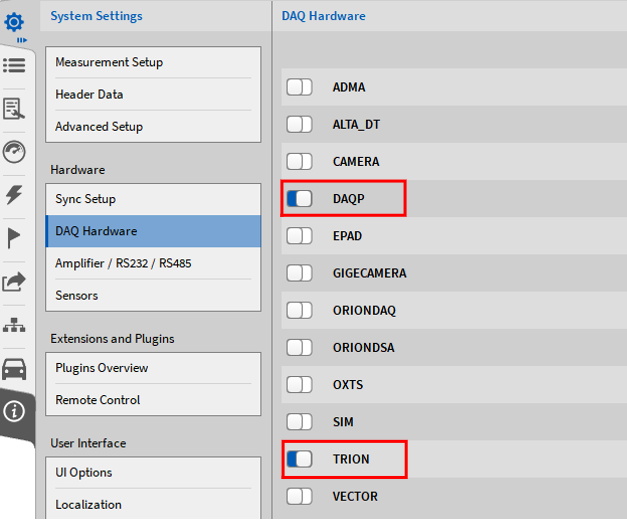Click the settings gear icon in the sidebar
Viewport: 627px width, 521px height.
click(x=14, y=20)
